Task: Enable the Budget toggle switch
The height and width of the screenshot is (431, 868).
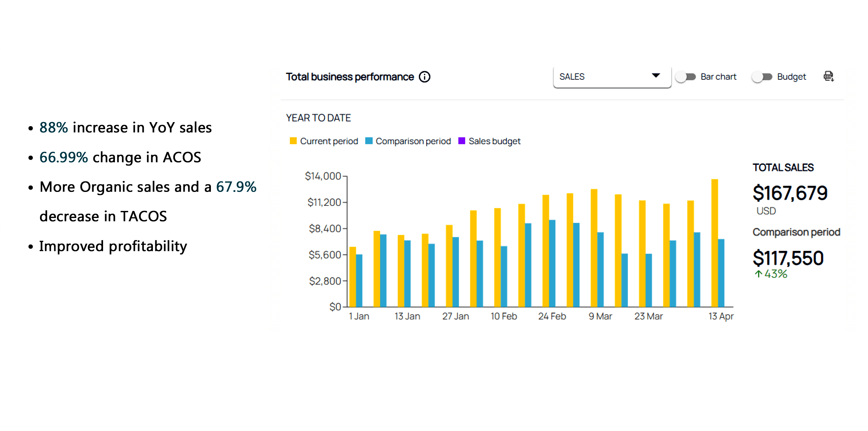Action: click(x=762, y=77)
